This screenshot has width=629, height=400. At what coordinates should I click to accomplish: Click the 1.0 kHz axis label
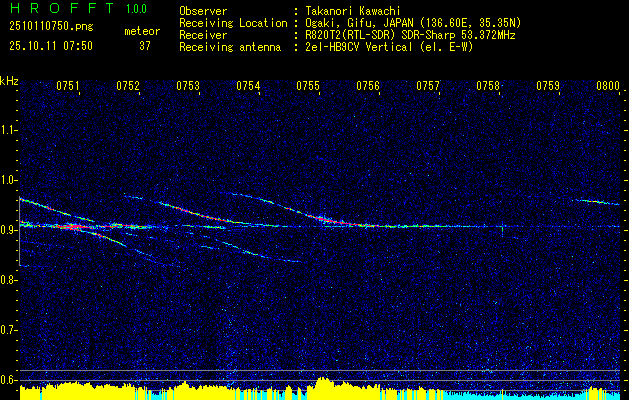click(9, 180)
